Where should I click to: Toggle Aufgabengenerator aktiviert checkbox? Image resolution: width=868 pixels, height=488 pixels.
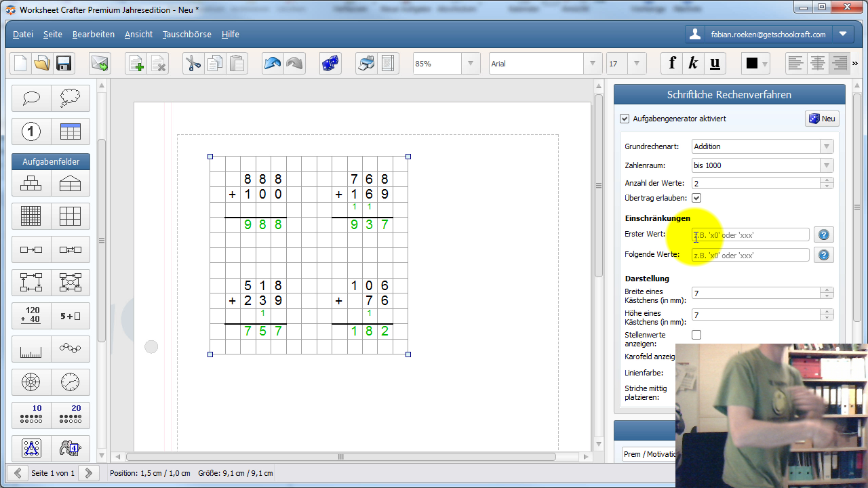click(625, 119)
